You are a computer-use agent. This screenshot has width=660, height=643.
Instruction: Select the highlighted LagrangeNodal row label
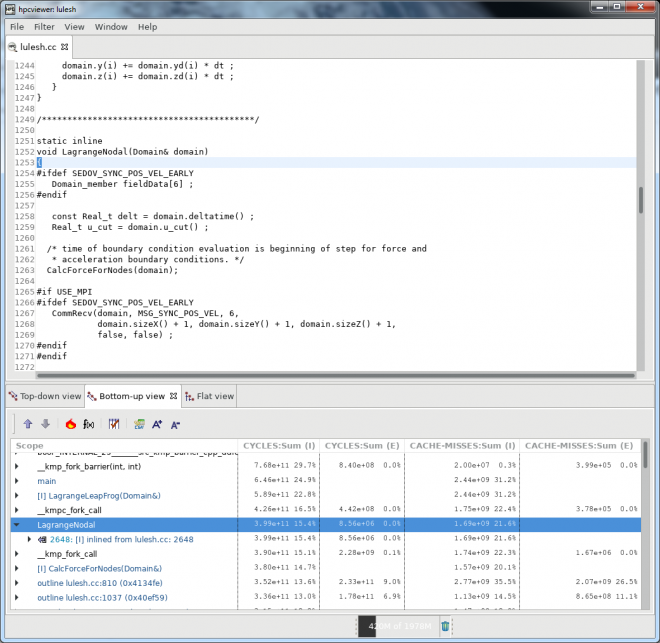pyautogui.click(x=66, y=525)
